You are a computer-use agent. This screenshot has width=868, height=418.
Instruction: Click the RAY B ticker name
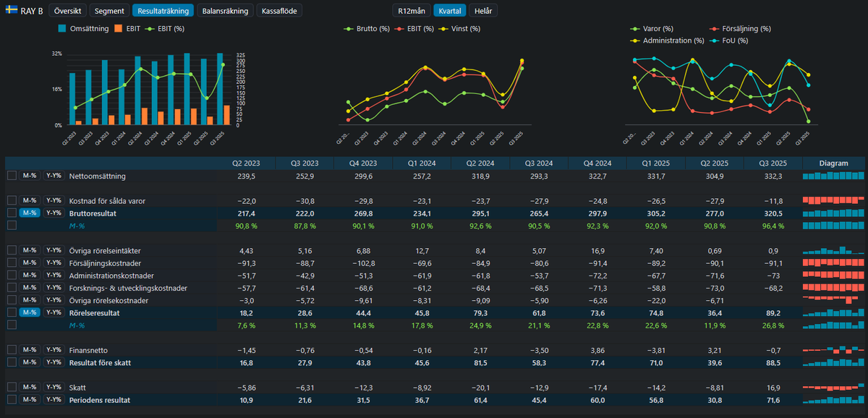(33, 11)
